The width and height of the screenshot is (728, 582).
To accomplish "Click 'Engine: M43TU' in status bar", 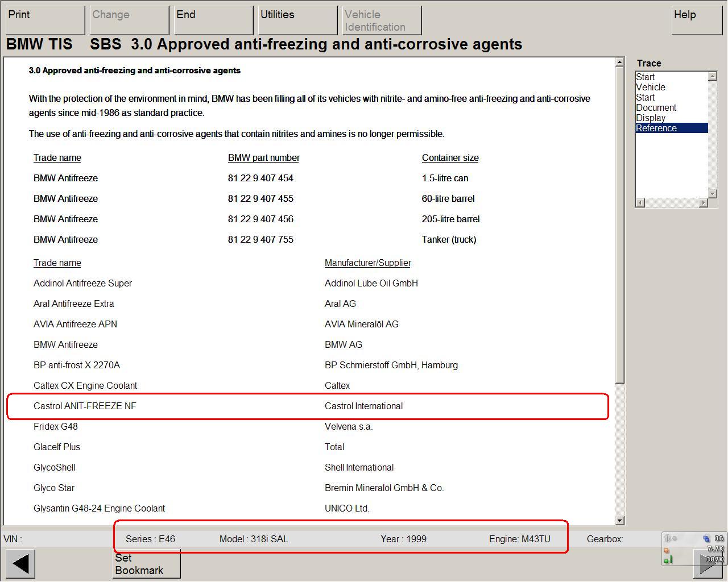I will 520,539.
